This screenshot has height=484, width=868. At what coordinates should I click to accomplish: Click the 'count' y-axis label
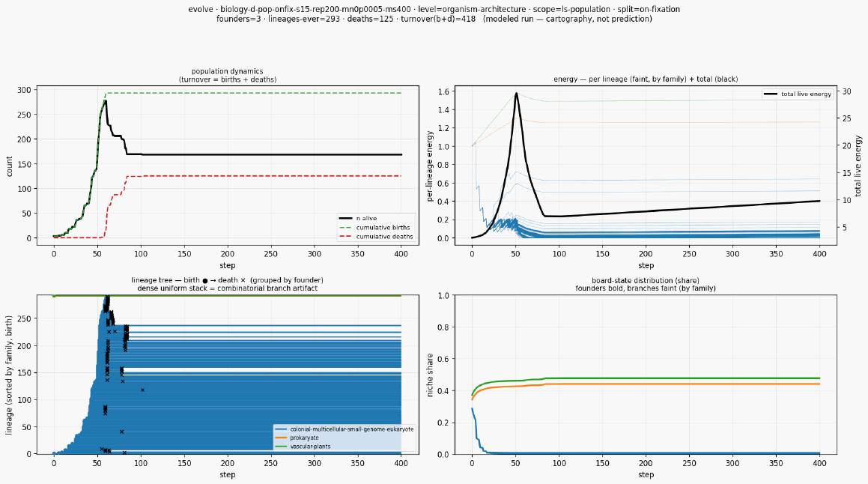(x=10, y=166)
